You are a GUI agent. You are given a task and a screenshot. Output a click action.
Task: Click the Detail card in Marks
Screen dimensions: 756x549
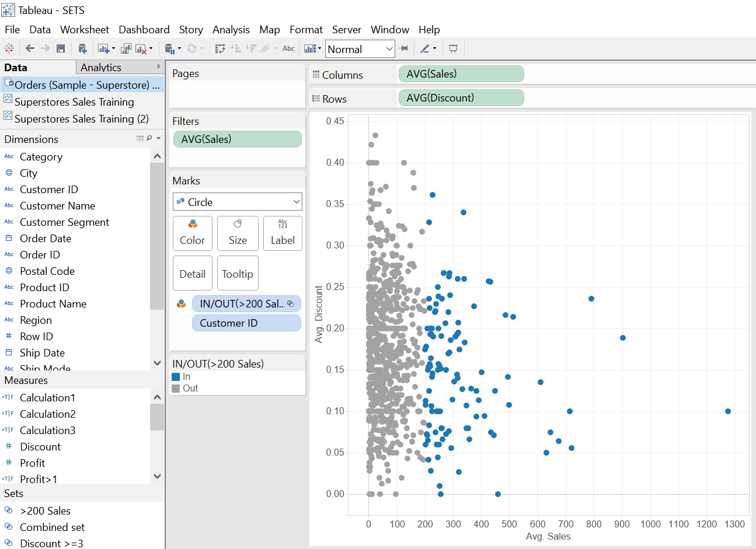click(x=193, y=273)
